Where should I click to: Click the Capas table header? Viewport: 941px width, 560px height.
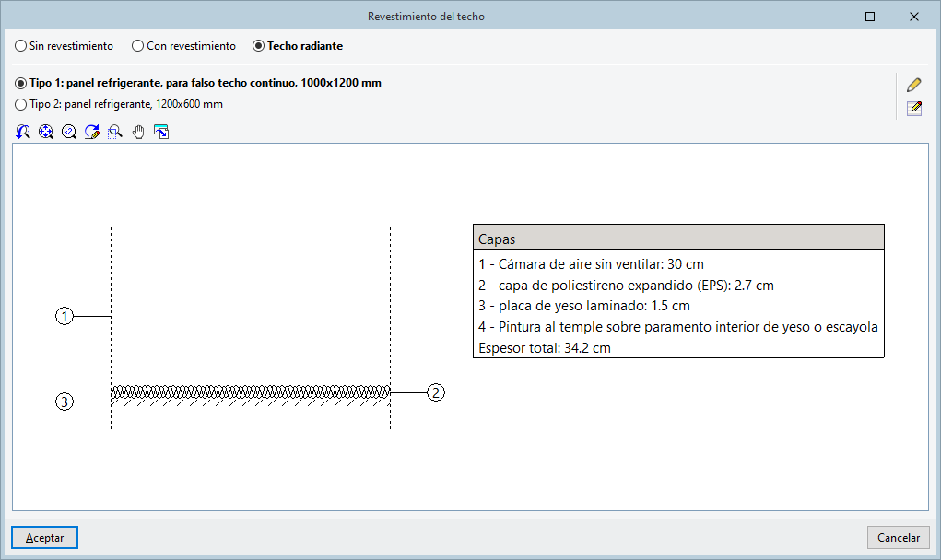coord(678,238)
